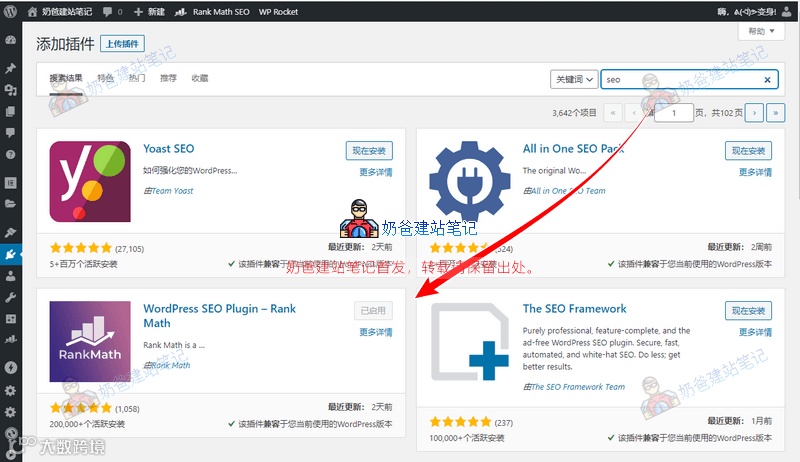Open Pages icon in sidebar

click(x=10, y=111)
